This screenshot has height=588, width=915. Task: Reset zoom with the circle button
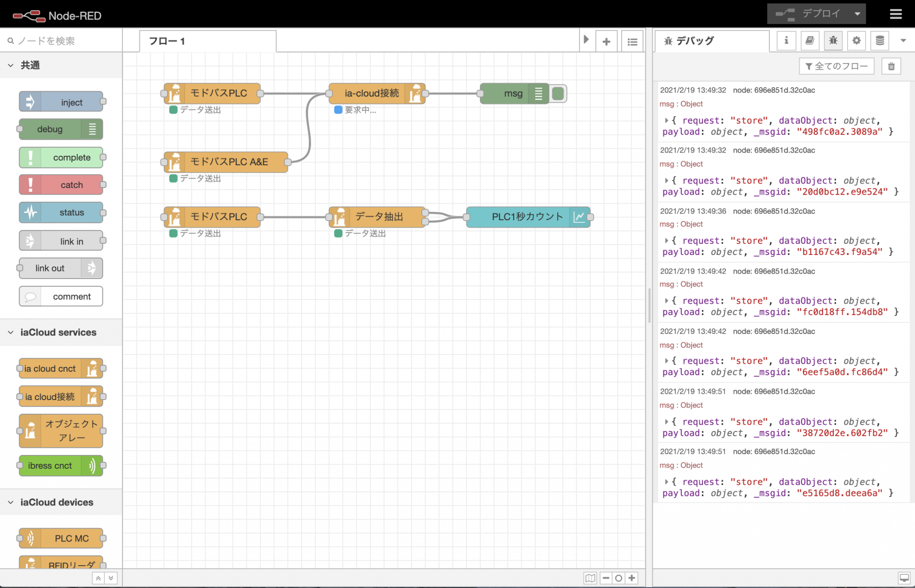tap(618, 578)
